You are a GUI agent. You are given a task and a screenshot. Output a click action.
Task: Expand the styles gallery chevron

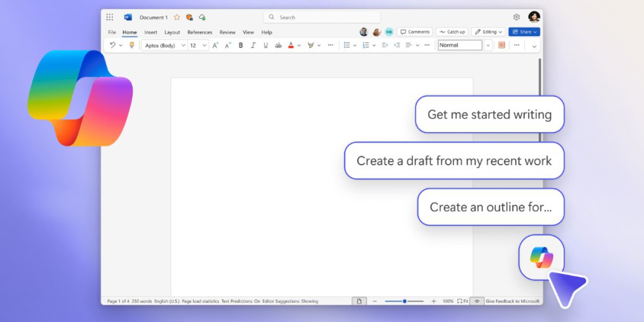(488, 46)
